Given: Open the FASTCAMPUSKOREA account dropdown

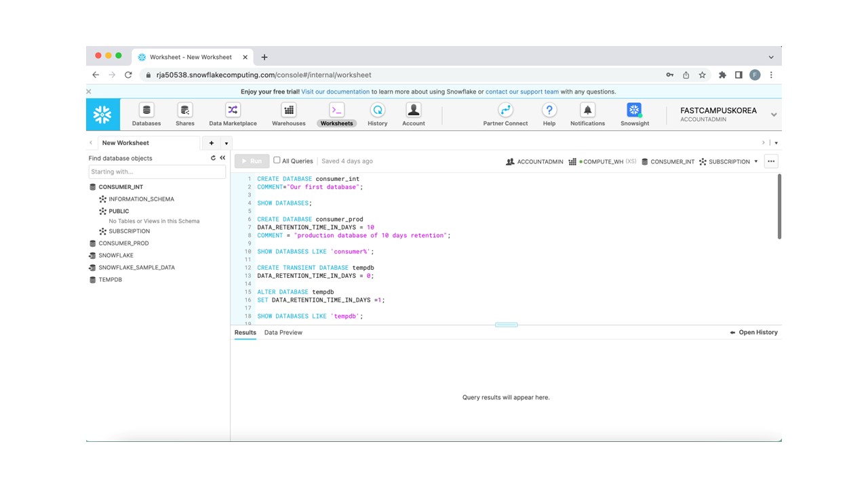Looking at the screenshot, I should (774, 115).
